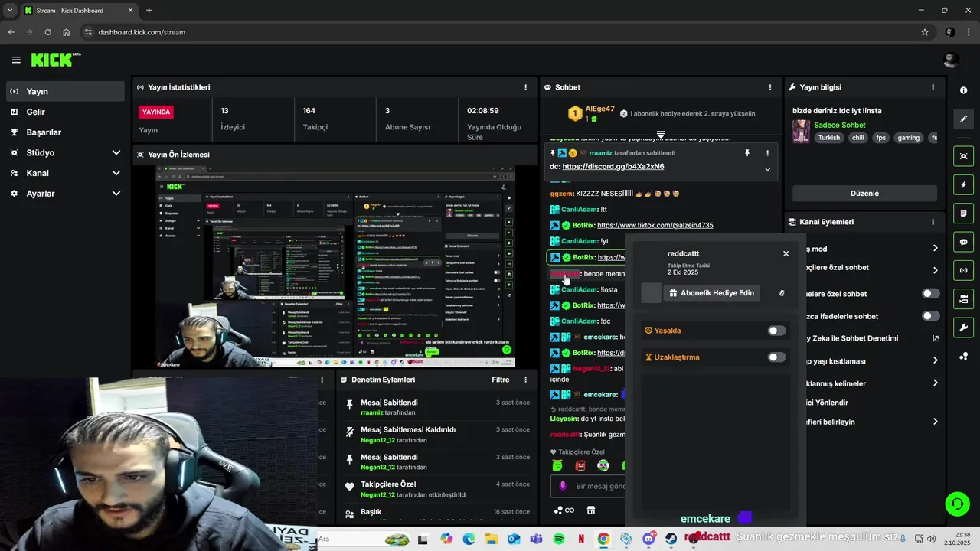
Task: Open Yayın bilgisi panel three-dot menu
Action: tap(933, 87)
